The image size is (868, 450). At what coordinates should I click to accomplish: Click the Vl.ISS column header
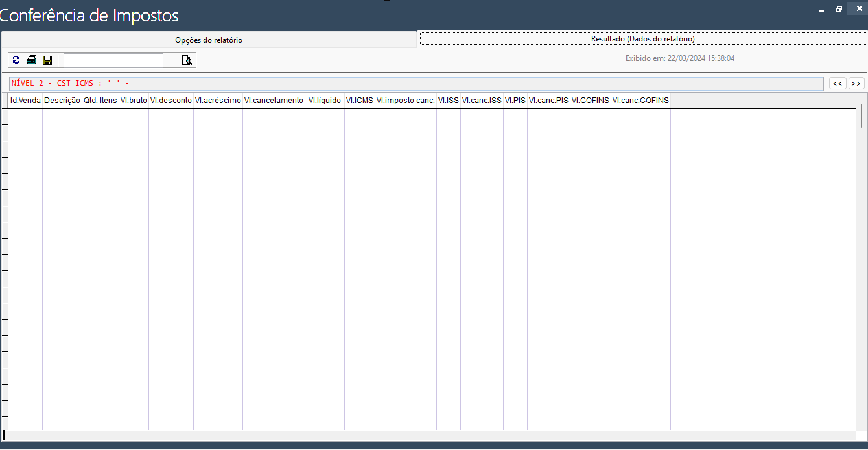(x=449, y=101)
